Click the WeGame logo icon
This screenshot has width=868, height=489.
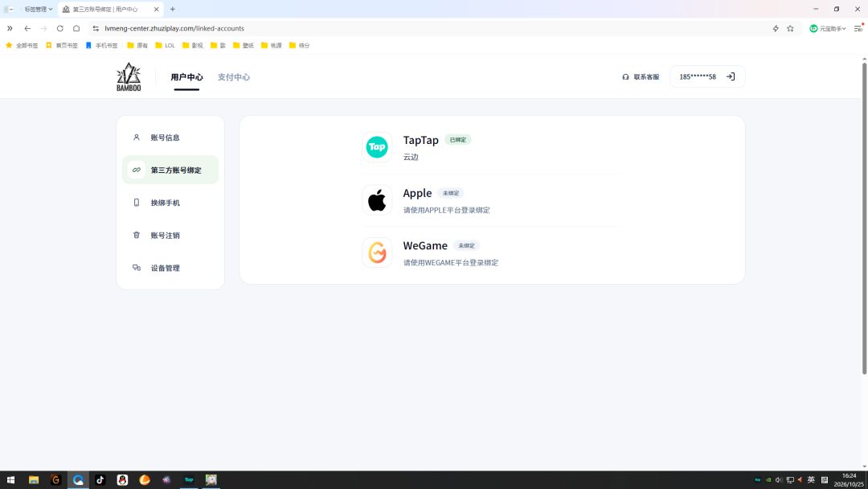tap(377, 253)
